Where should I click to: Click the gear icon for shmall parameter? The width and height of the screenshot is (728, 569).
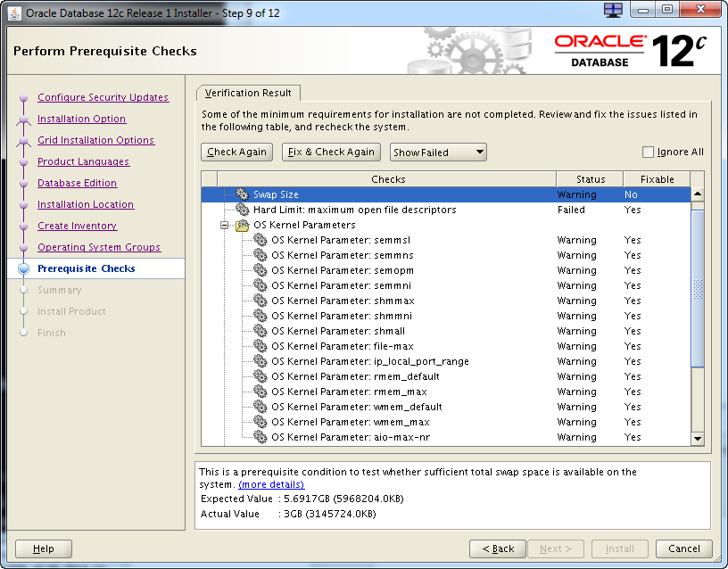click(260, 331)
